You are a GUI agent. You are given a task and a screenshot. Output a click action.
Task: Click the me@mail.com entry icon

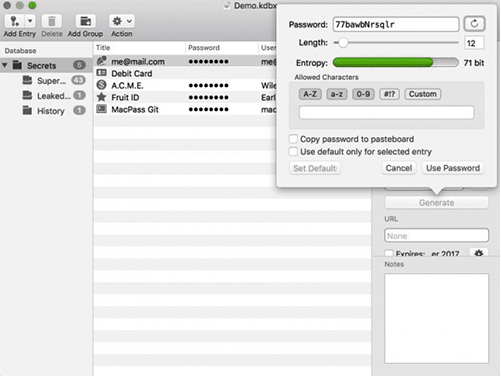[101, 61]
